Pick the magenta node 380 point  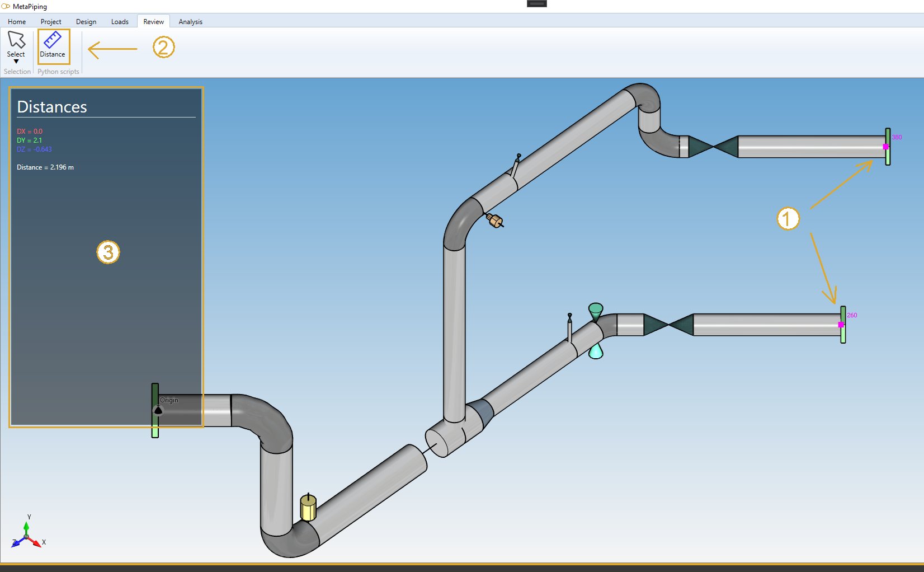(x=885, y=147)
